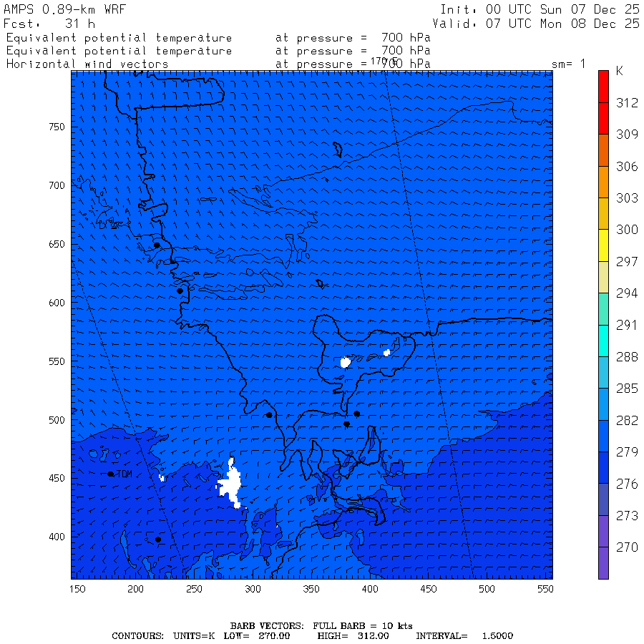This screenshot has height=644, width=644.
Task: Click the 'BARB VECTORS: FULL BARB = 10 kts' caption
Action: [x=321, y=625]
